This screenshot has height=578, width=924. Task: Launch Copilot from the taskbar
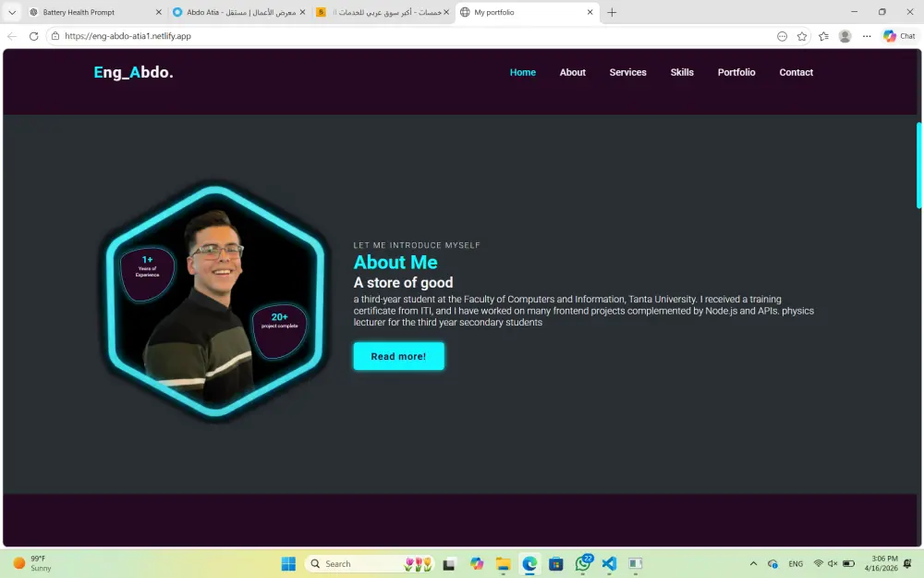tap(477, 564)
